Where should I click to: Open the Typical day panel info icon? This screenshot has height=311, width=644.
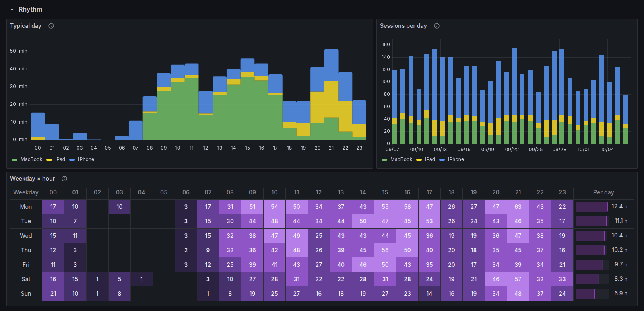click(51, 26)
